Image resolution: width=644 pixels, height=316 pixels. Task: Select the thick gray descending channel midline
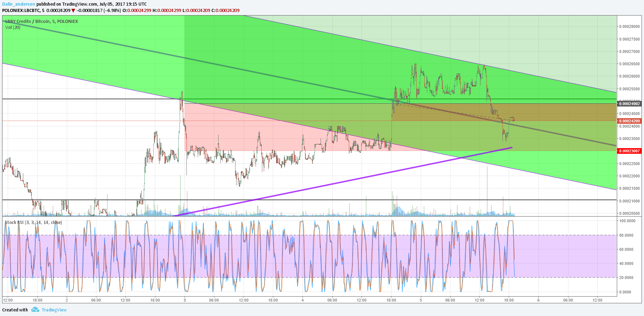tap(309, 83)
